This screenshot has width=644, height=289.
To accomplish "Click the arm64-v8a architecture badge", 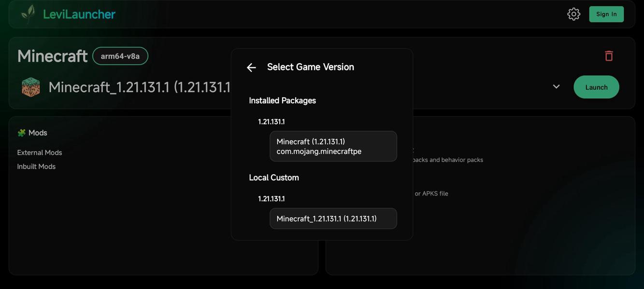I will point(120,56).
